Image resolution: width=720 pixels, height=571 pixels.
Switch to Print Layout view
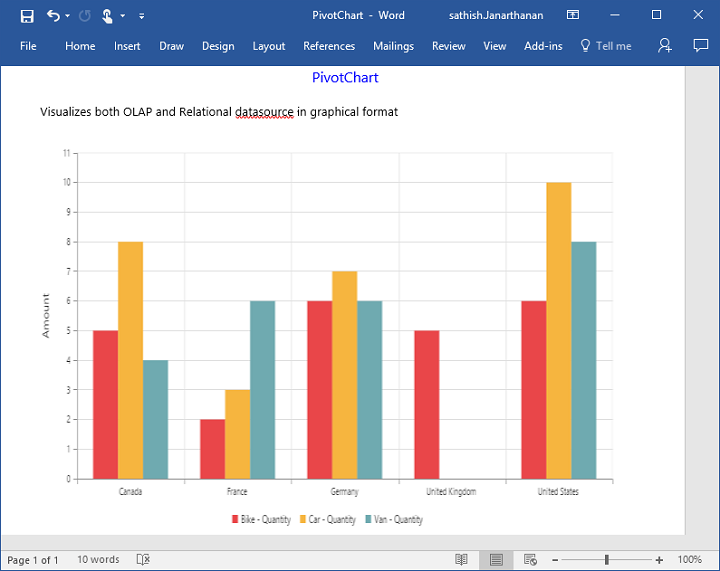496,560
